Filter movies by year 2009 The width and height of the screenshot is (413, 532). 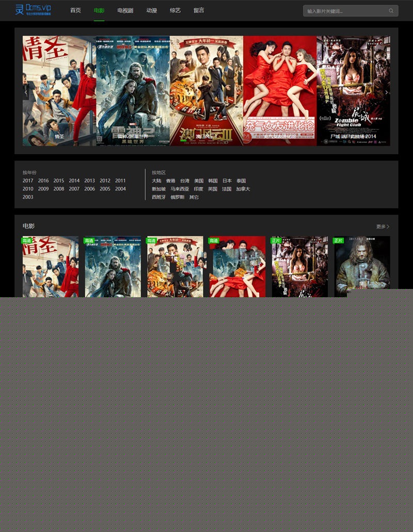[43, 189]
